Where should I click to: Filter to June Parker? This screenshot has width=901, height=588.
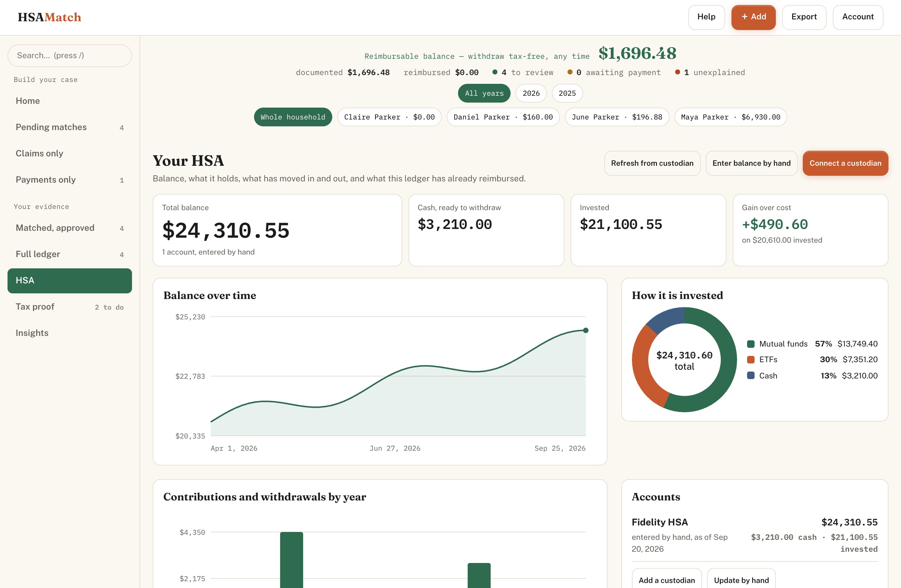617,117
